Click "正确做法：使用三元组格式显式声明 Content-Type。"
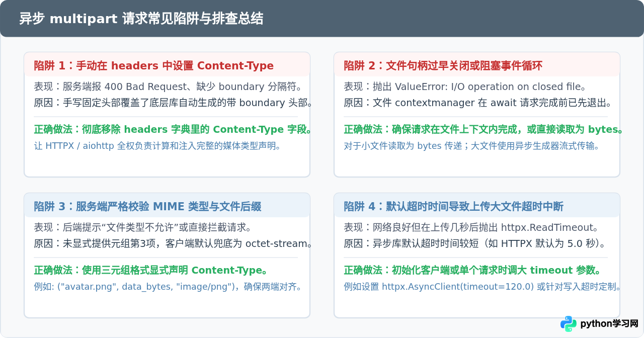Viewport: 644px width, 338px height. click(151, 270)
